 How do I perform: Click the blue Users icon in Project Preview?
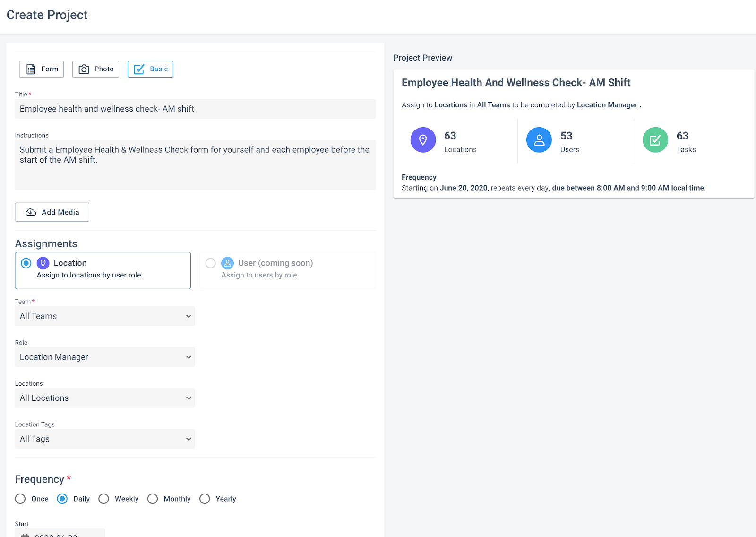coord(539,140)
